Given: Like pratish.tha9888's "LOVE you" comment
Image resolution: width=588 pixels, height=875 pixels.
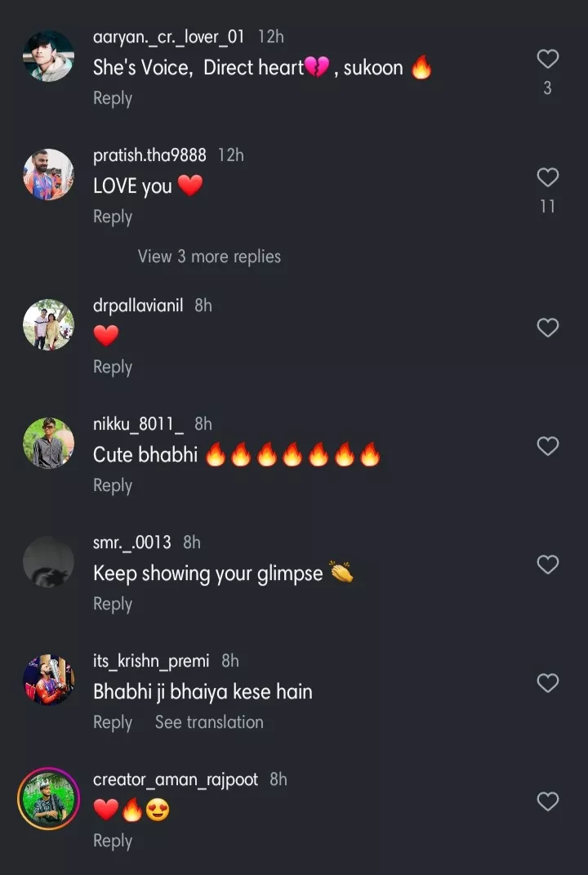Looking at the screenshot, I should click(547, 177).
